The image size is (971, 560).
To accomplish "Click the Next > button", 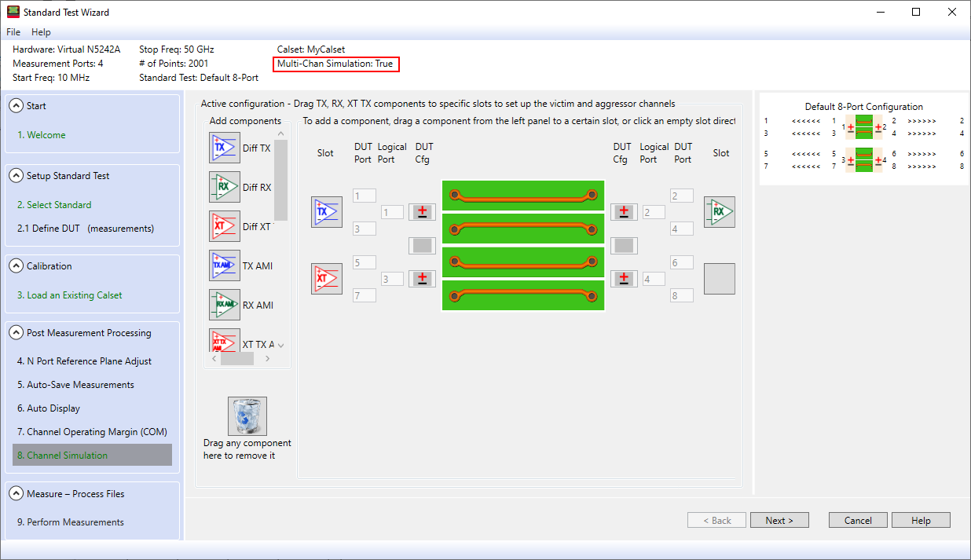I will click(779, 520).
